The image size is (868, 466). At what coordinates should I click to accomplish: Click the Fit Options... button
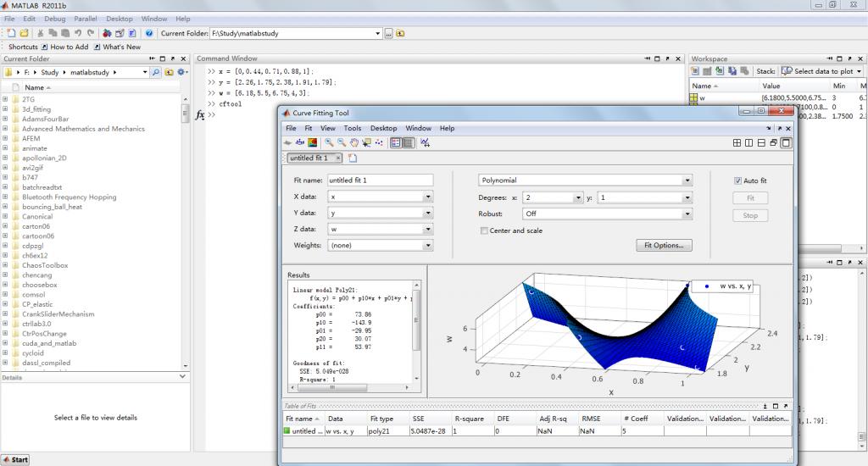click(x=663, y=246)
